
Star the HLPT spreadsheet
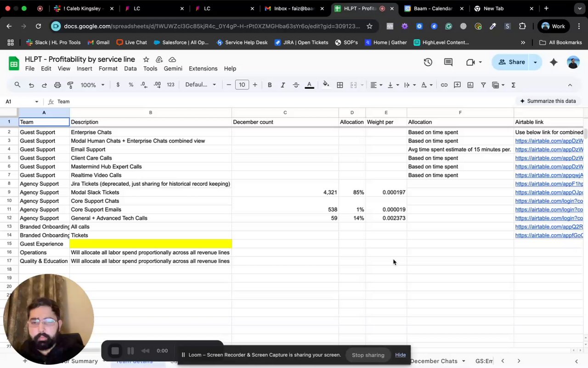pyautogui.click(x=146, y=60)
